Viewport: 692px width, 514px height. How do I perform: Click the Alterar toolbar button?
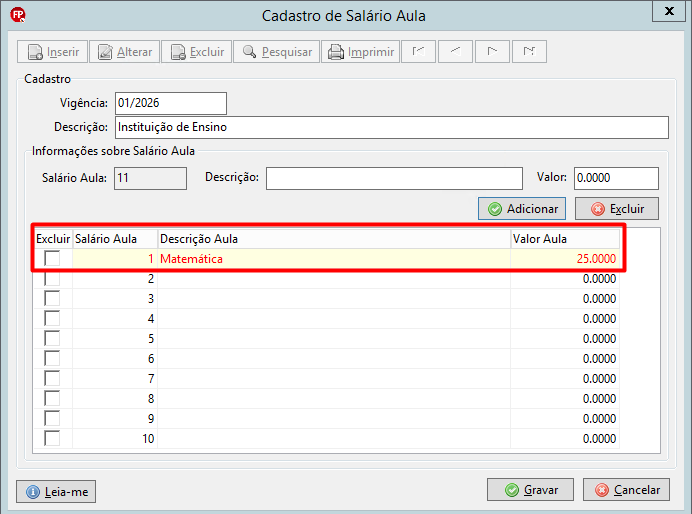click(x=124, y=52)
